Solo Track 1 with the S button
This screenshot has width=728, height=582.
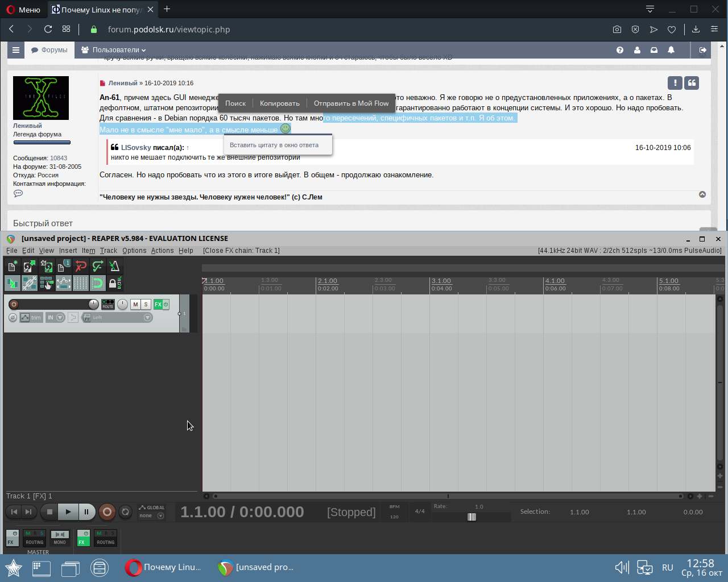click(x=146, y=305)
